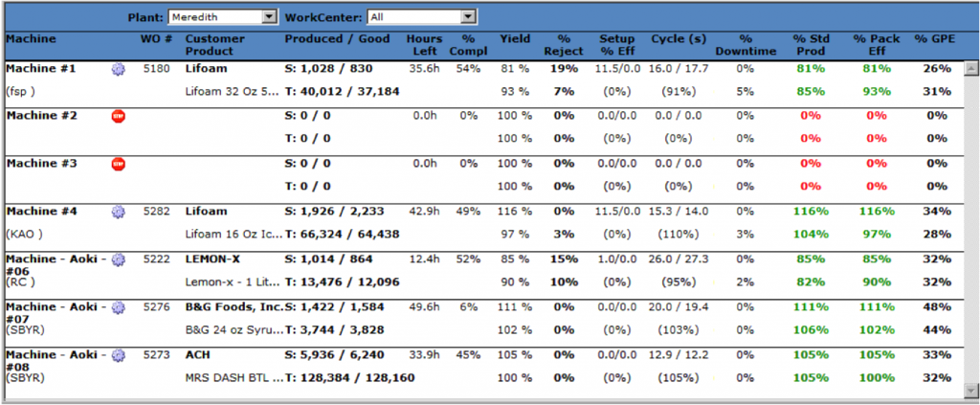
Task: Click the % Downtime column header
Action: pyautogui.click(x=746, y=45)
